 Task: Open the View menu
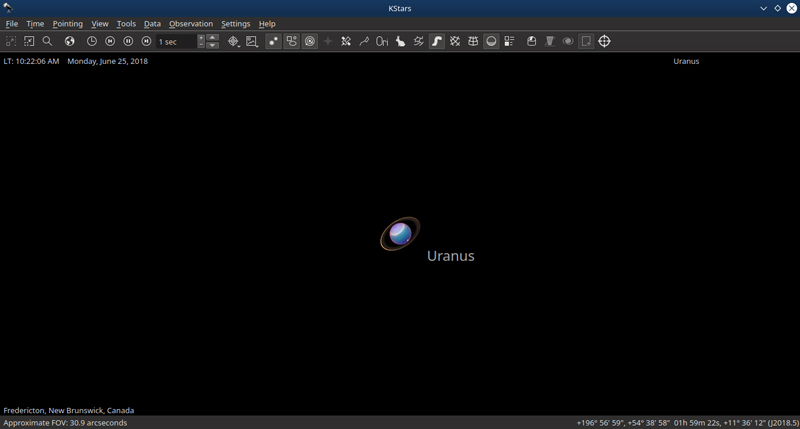100,23
